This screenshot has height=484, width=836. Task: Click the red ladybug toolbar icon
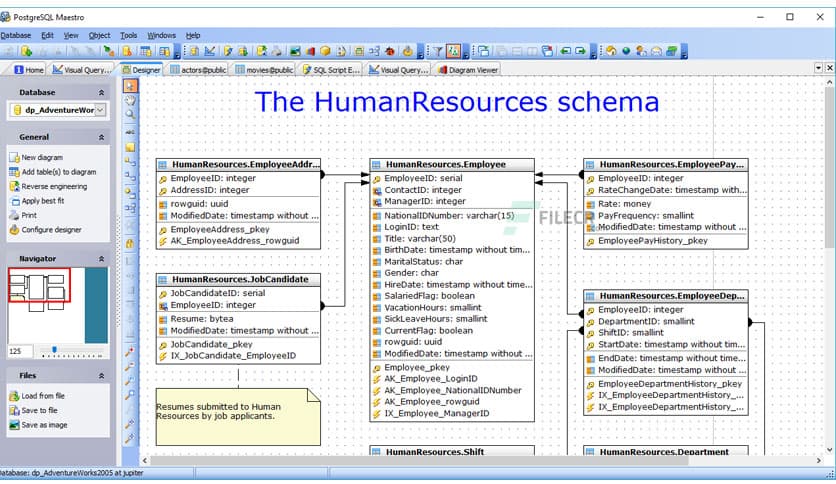click(x=390, y=51)
